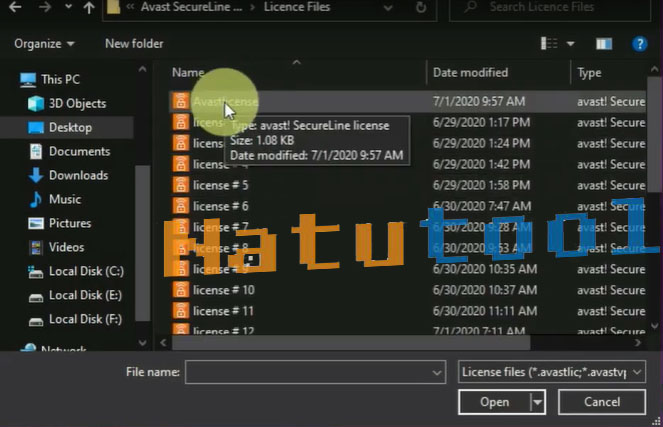The image size is (663, 427).
Task: Click the Avast SecureLine breadcrumb
Action: pyautogui.click(x=191, y=7)
